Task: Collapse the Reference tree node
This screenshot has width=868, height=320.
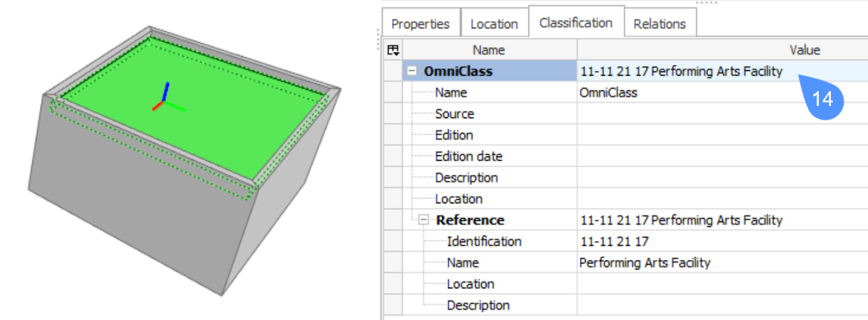Action: coord(424,220)
